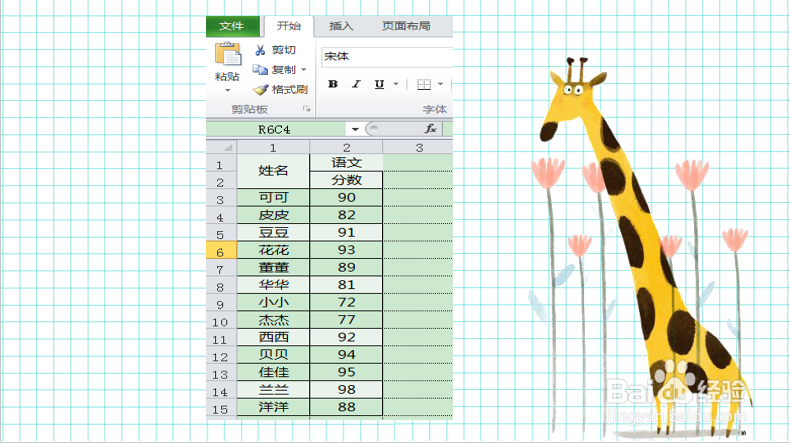The image size is (790, 443).
Task: Open clipboard group dialog launcher
Action: point(306,109)
